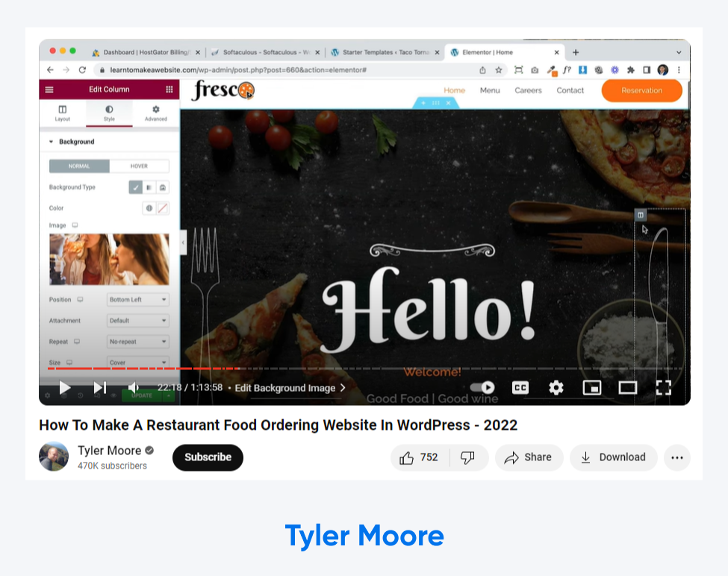728x576 pixels.
Task: Skip to next video
Action: point(99,387)
